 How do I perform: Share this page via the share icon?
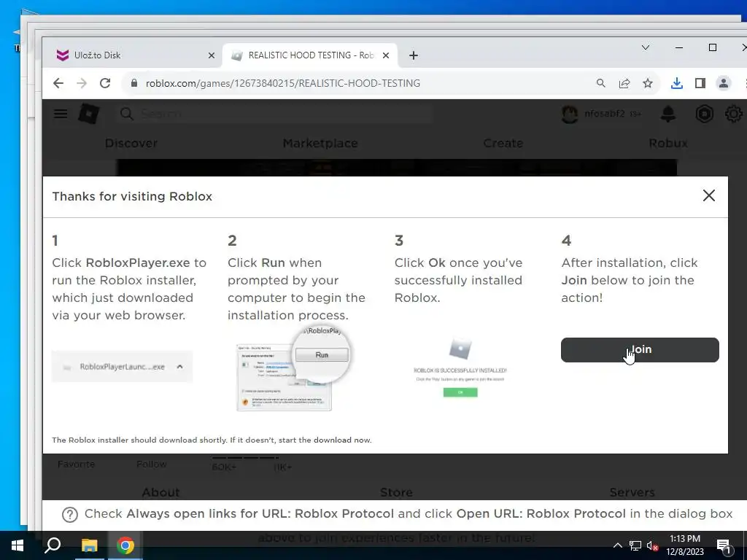point(624,83)
